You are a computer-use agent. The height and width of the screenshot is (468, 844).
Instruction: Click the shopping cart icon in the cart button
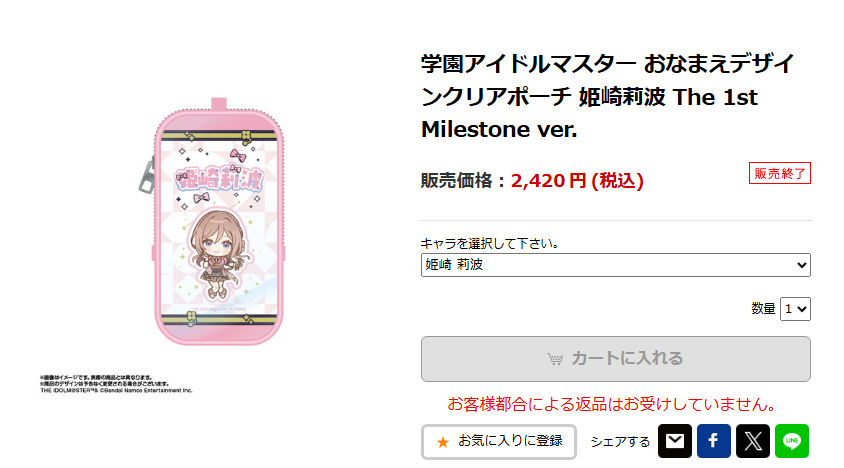(x=555, y=359)
